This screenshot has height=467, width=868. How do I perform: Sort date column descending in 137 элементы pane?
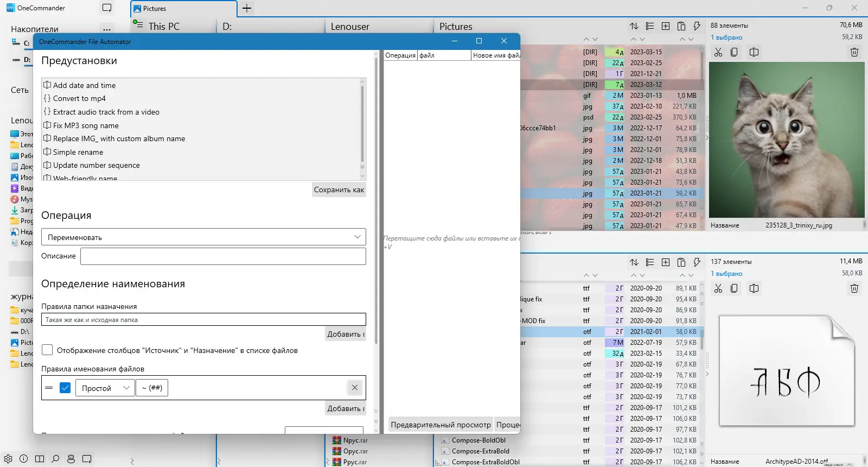coord(642,275)
